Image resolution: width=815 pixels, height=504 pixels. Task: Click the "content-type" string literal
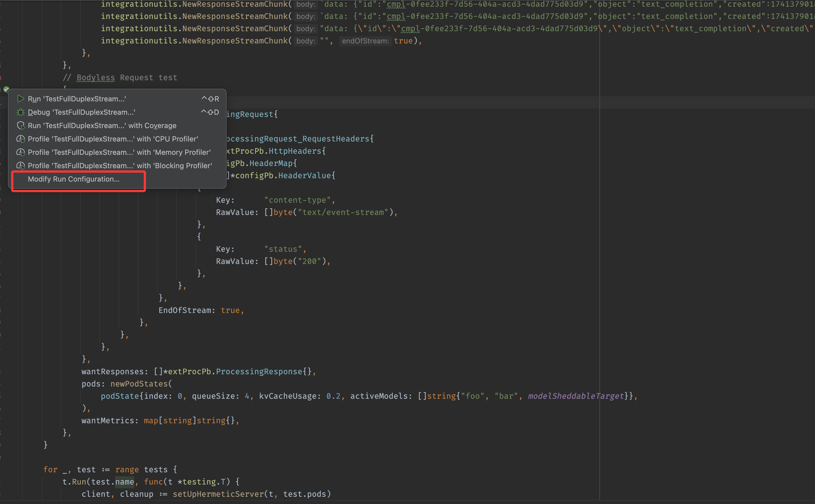tap(297, 200)
